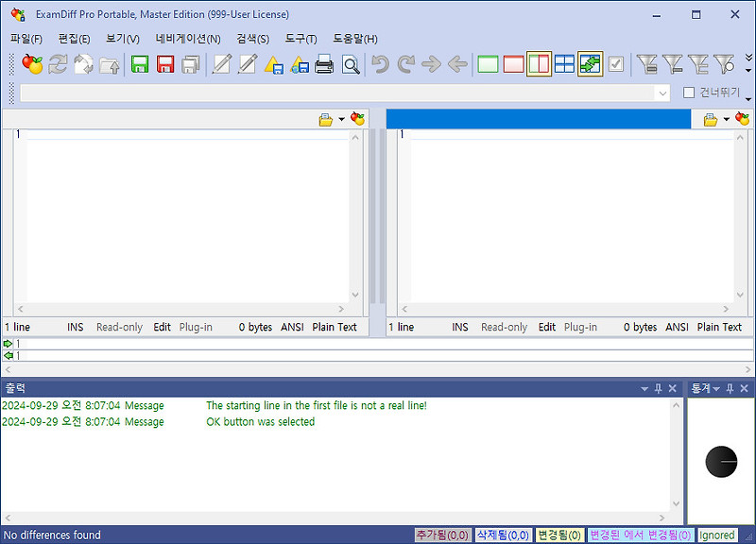Toggle the two-pane side-by-side view button
This screenshot has height=544, width=756.
[x=539, y=64]
